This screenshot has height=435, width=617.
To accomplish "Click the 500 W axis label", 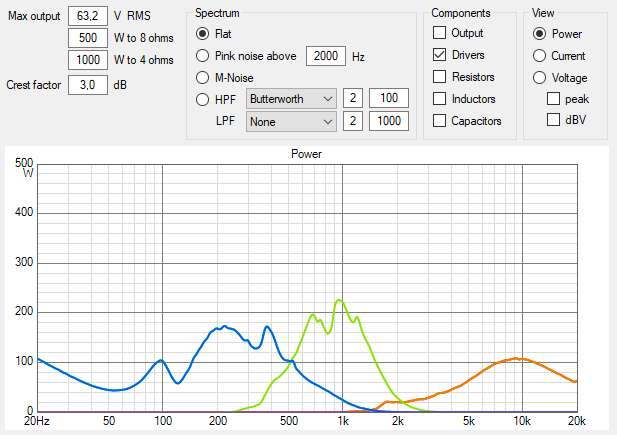I will point(24,163).
